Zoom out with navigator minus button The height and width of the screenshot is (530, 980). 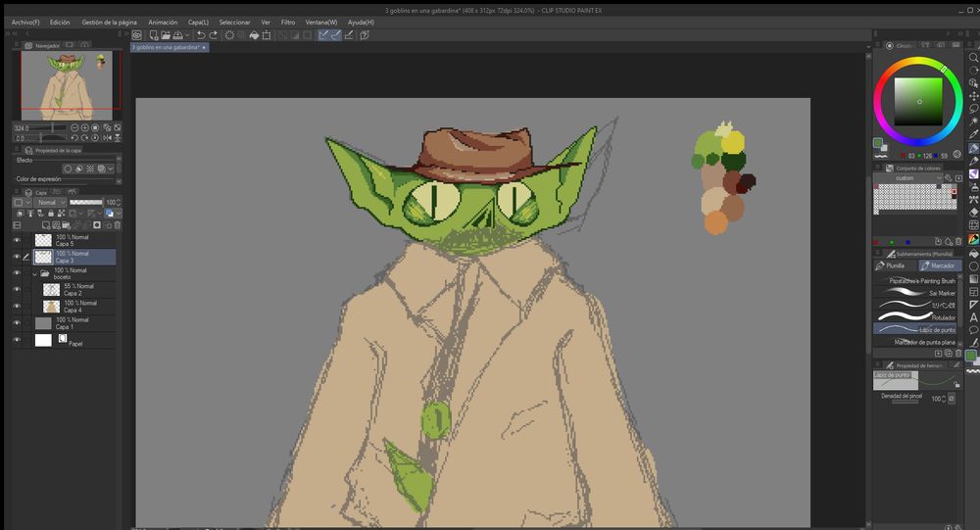tap(74, 127)
